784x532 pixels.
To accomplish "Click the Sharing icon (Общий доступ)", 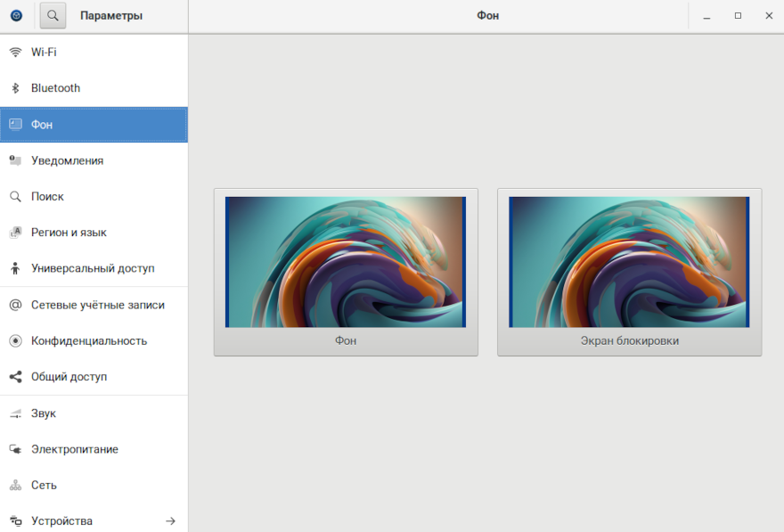I will [15, 377].
